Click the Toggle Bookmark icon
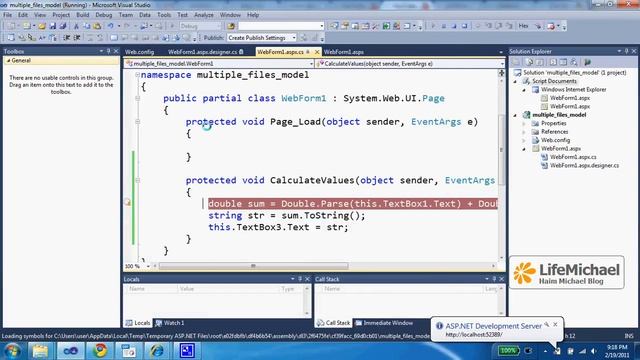 pos(114,38)
